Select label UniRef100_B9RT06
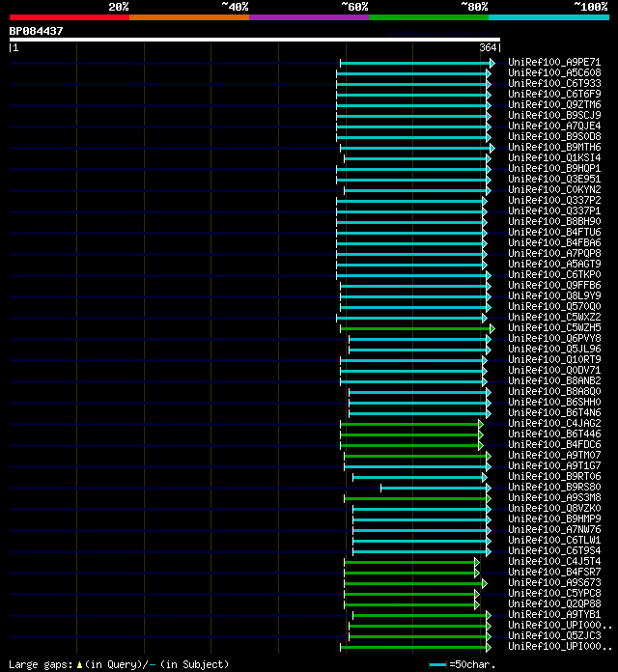The height and width of the screenshot is (672, 618). point(554,476)
